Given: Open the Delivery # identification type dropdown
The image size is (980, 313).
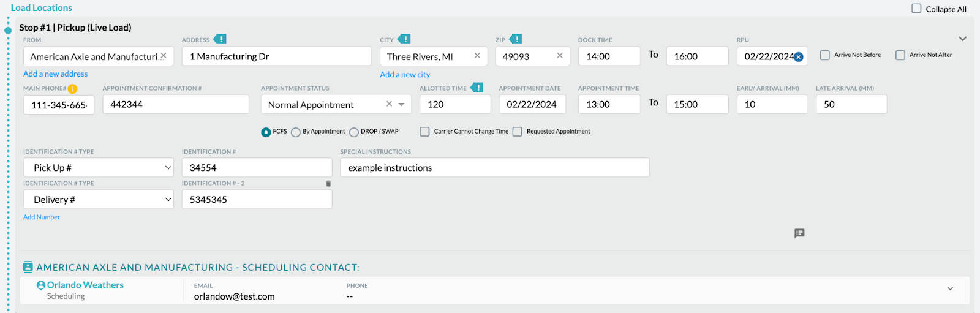Looking at the screenshot, I should (x=99, y=200).
